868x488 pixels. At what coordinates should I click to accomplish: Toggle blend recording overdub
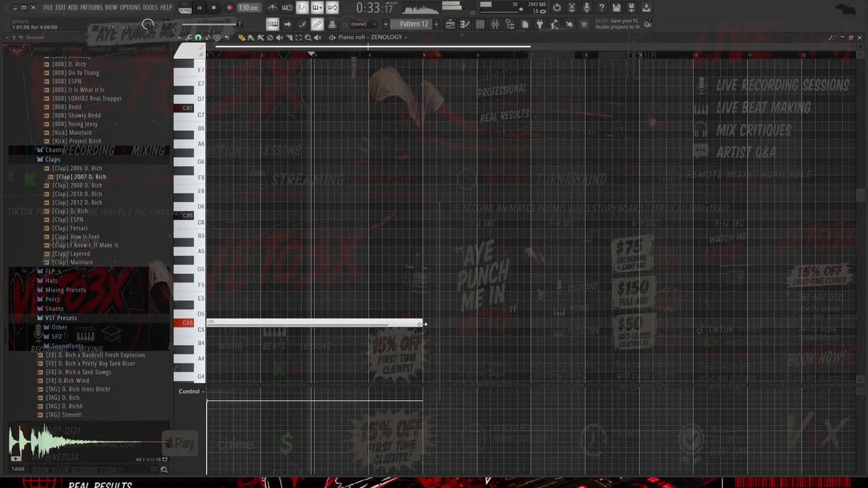click(317, 8)
